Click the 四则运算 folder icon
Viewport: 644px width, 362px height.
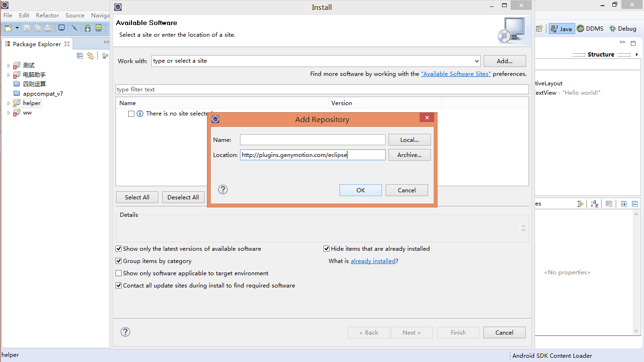17,84
